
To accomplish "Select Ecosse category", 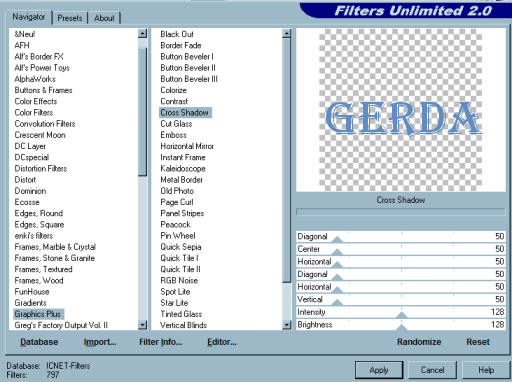I will click(27, 202).
